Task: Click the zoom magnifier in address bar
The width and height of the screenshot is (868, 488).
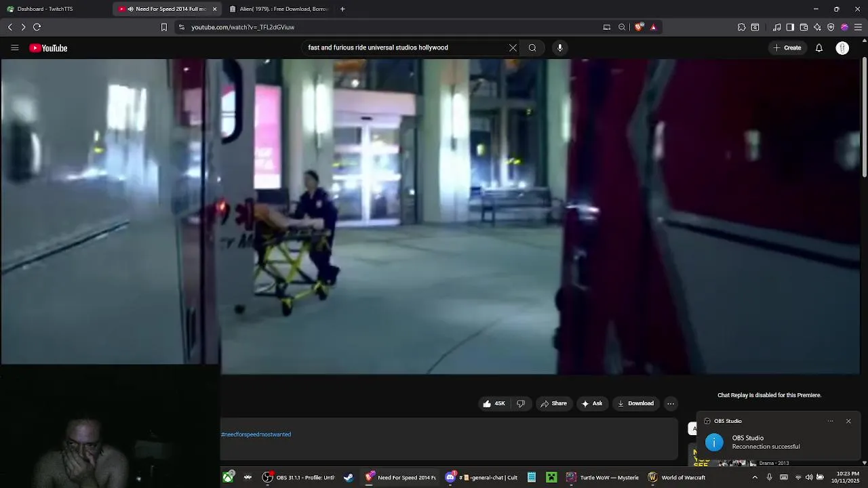Action: [x=622, y=27]
